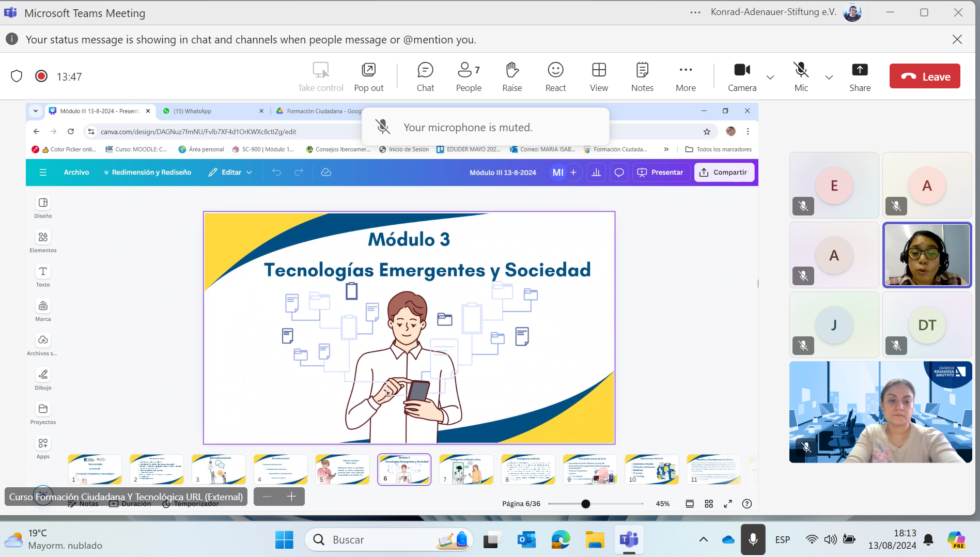Viewport: 980px width, 557px height.
Task: Toggle Windows taskbar microphone indicator
Action: [753, 539]
